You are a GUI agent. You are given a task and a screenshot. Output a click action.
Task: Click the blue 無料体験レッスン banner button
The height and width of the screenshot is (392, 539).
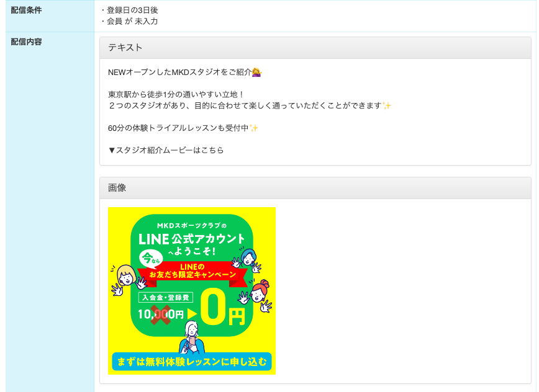click(x=192, y=362)
